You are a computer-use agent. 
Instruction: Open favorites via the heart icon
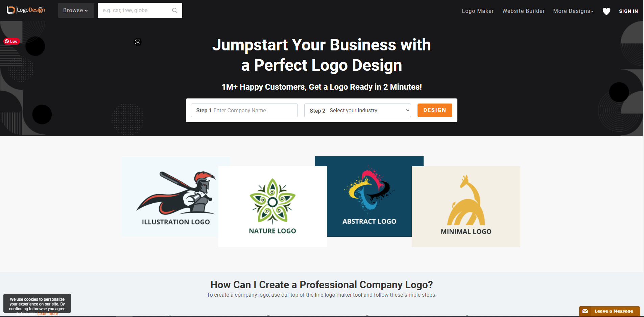(606, 11)
